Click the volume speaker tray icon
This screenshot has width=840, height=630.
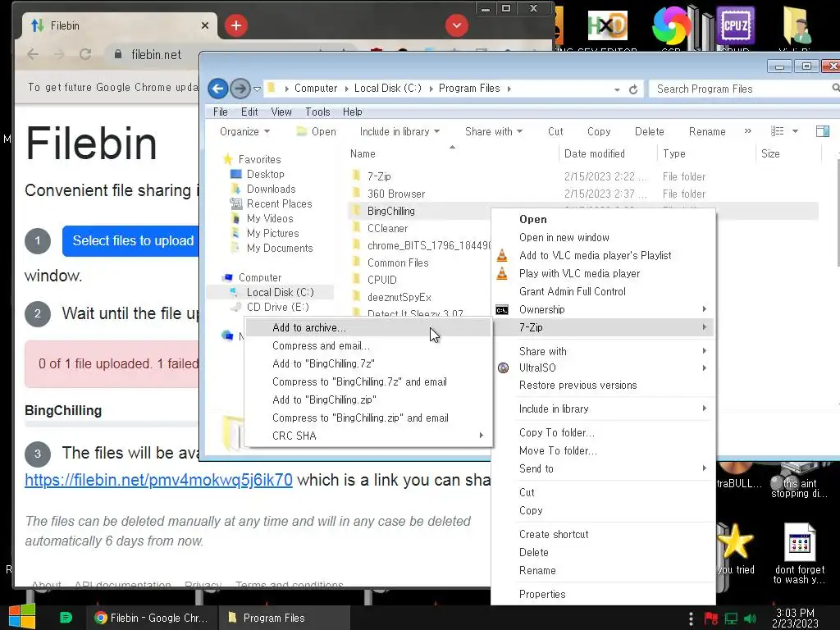(750, 619)
